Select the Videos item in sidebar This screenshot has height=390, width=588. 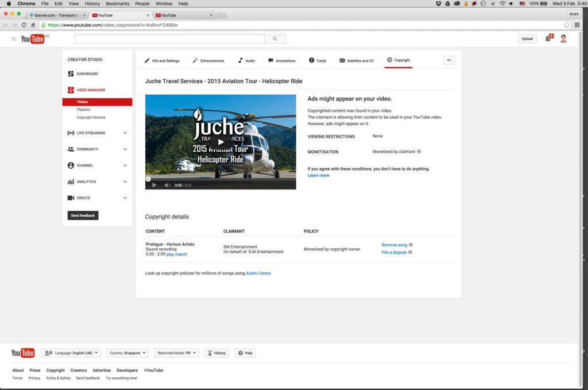click(x=97, y=102)
